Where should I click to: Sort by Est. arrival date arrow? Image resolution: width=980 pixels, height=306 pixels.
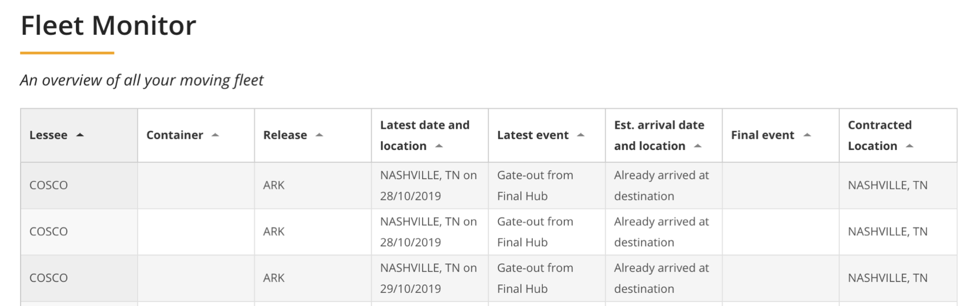[x=698, y=146]
